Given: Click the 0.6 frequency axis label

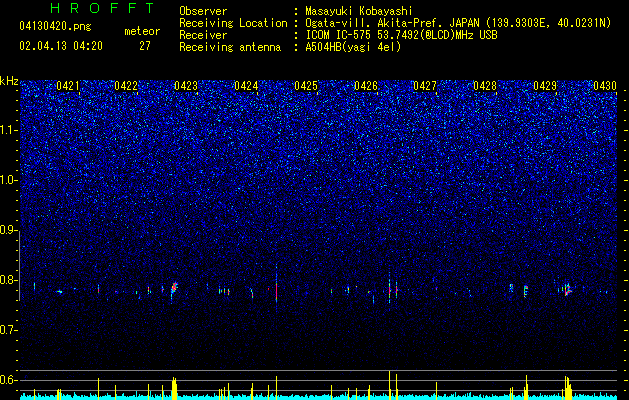Looking at the screenshot, I should point(9,380).
